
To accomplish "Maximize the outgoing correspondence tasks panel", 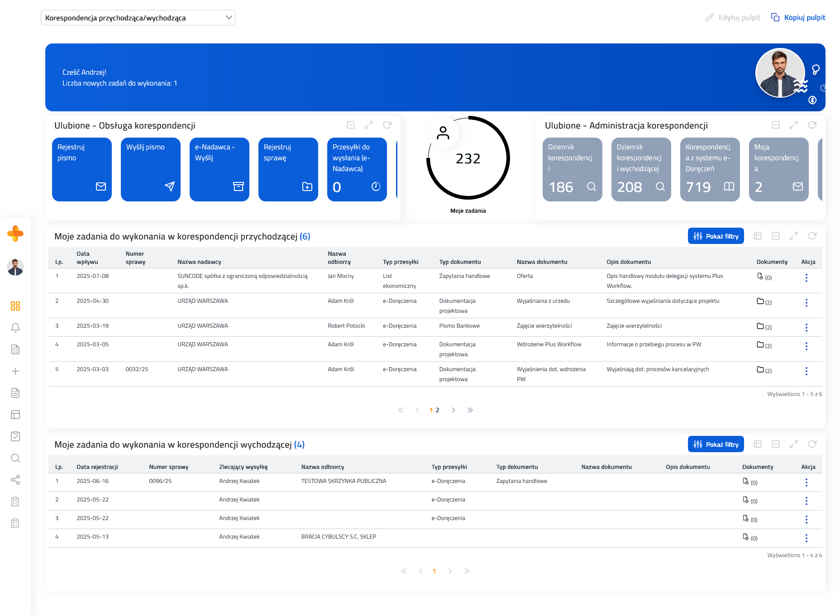I will (x=794, y=444).
